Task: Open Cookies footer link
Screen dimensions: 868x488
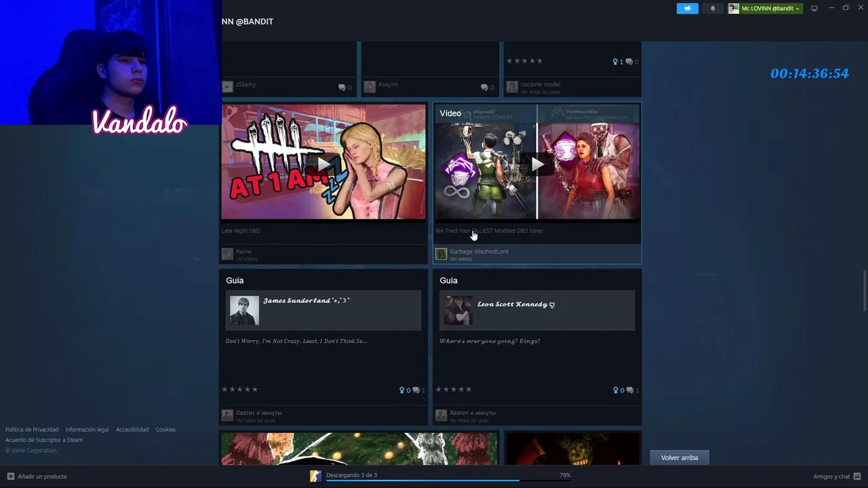Action: [165, 430]
